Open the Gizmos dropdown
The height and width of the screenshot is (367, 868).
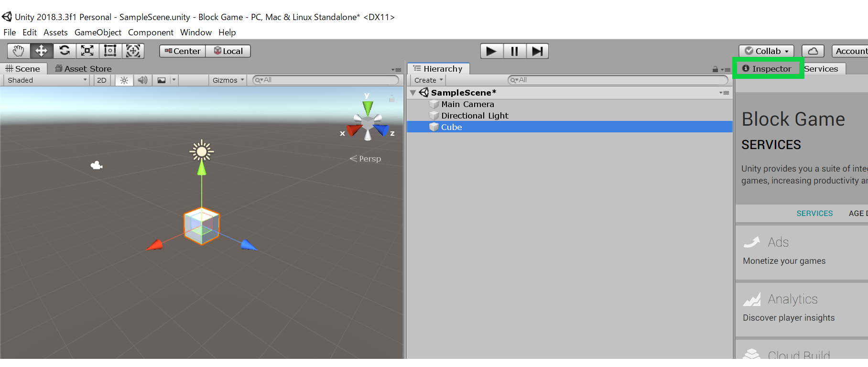228,80
